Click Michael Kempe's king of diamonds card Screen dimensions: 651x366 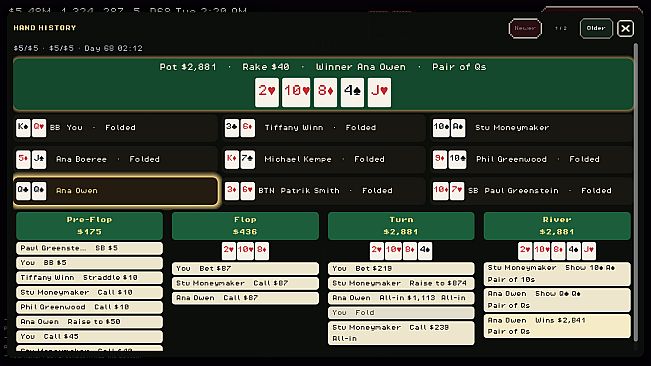232,159
